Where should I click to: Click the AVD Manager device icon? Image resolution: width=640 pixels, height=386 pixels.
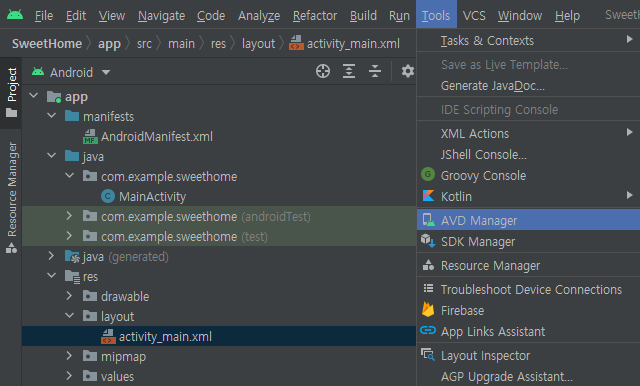point(428,220)
